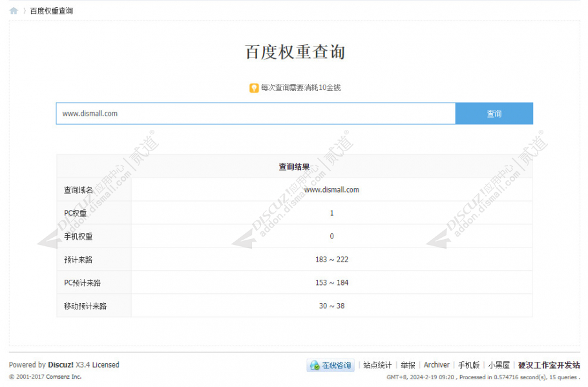Click the PC预计来路 value 153 ~ 184
588x387 pixels.
coord(331,282)
